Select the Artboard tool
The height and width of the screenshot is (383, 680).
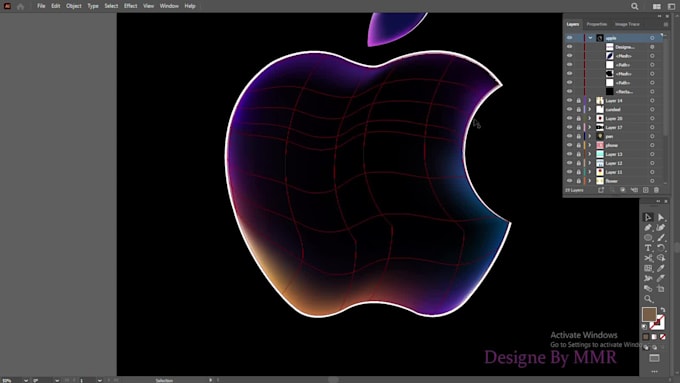click(x=660, y=288)
